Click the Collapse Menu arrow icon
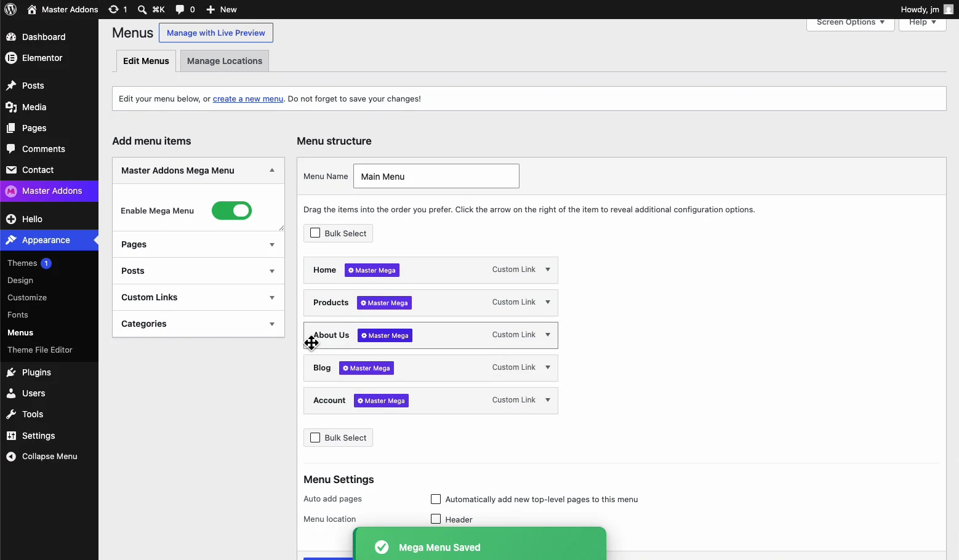959x560 pixels. [11, 457]
